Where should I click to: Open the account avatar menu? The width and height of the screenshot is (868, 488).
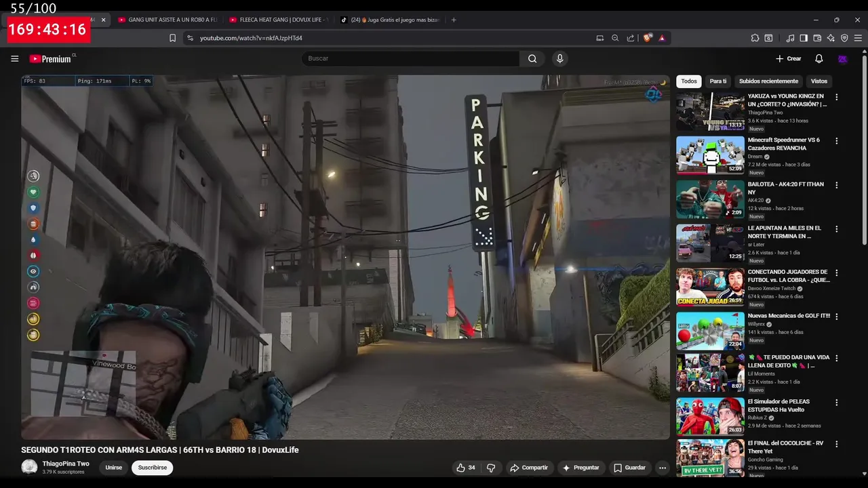coord(842,59)
